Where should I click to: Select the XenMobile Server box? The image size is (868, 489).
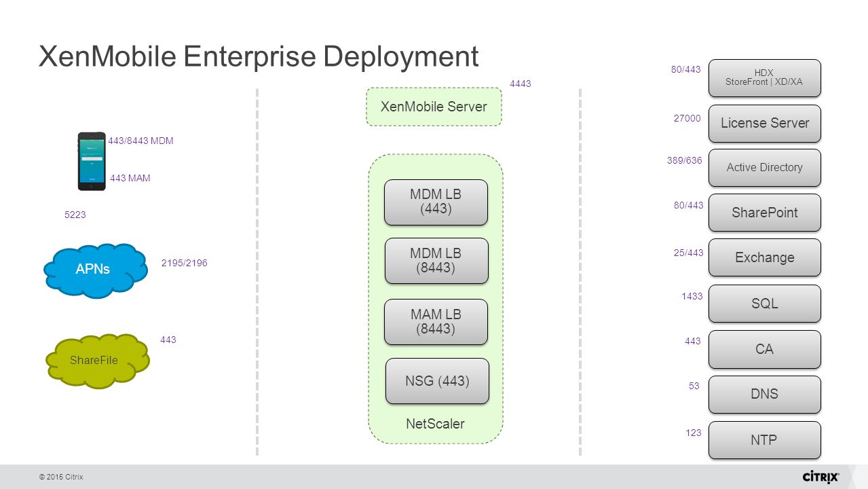point(434,107)
